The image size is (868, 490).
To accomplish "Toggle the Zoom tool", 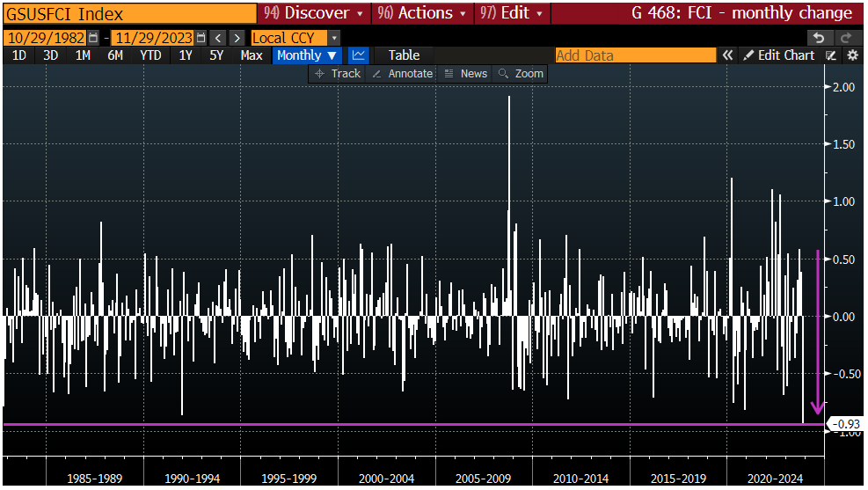I will [521, 74].
